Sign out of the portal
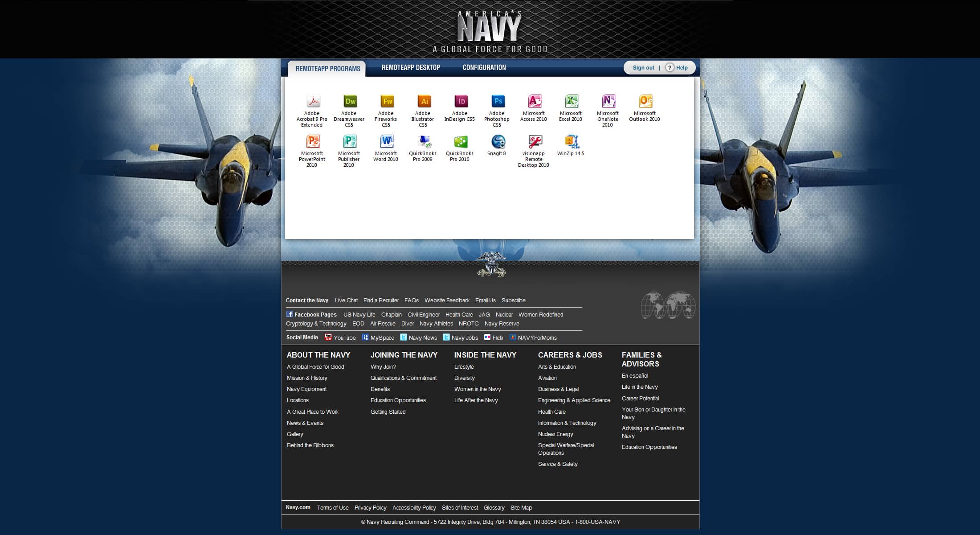 click(x=643, y=68)
